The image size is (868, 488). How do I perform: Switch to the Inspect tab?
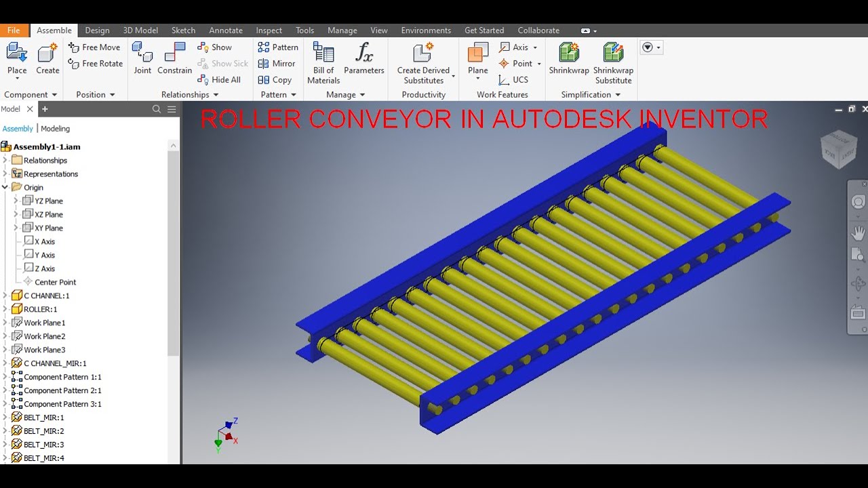269,30
